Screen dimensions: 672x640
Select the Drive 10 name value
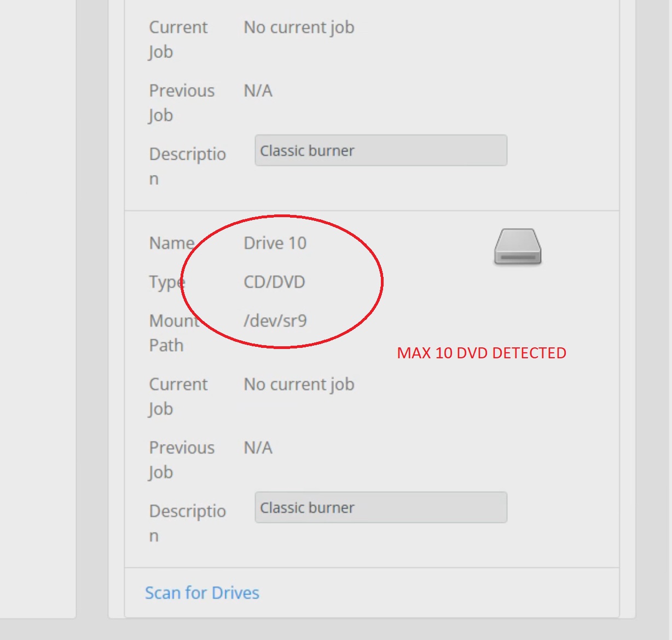click(275, 243)
